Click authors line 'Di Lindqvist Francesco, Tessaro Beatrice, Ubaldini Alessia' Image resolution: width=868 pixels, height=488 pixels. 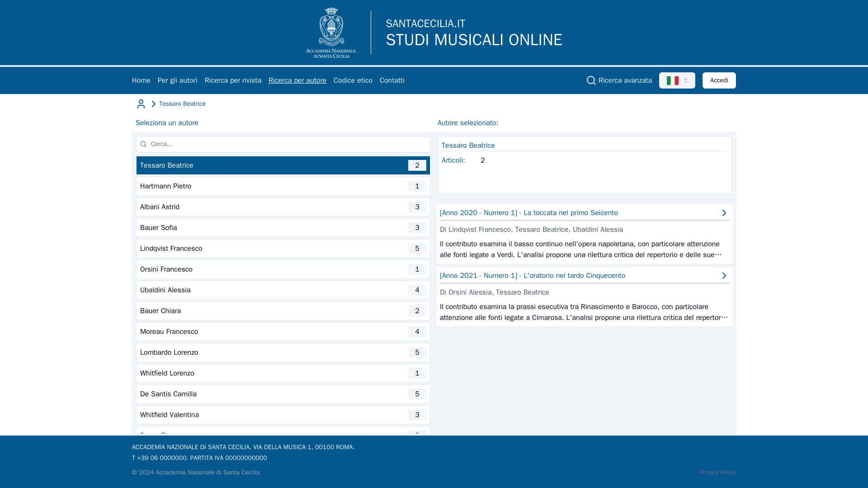[531, 230]
